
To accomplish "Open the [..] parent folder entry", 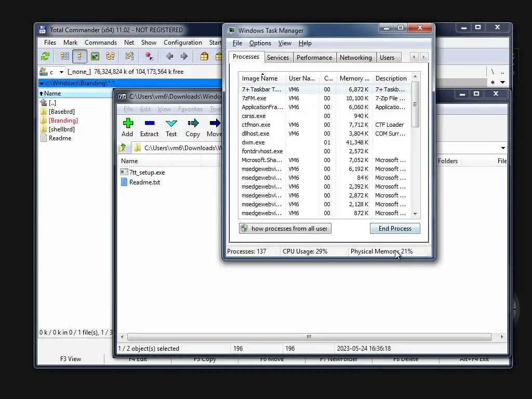I will click(x=52, y=103).
